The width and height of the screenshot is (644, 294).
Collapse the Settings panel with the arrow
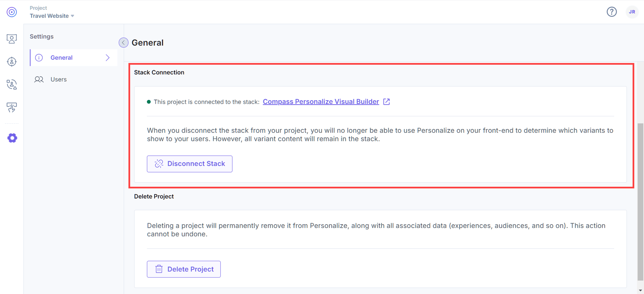point(123,43)
